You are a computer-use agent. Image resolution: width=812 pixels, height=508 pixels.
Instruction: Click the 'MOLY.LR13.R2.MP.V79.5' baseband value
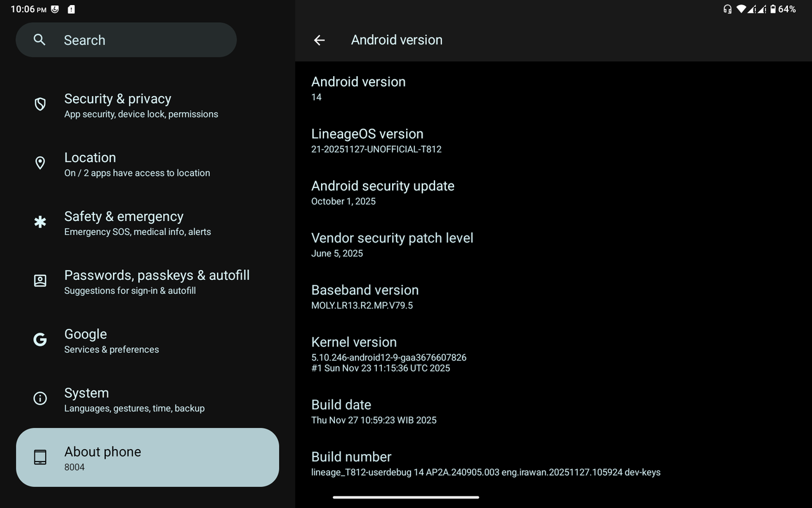click(362, 305)
